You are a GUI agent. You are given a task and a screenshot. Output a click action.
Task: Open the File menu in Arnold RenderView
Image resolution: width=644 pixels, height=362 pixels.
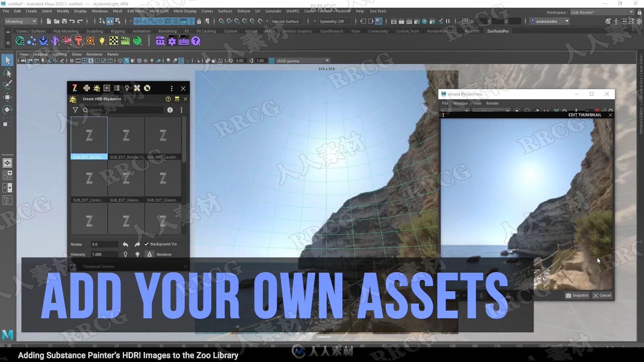(x=445, y=103)
